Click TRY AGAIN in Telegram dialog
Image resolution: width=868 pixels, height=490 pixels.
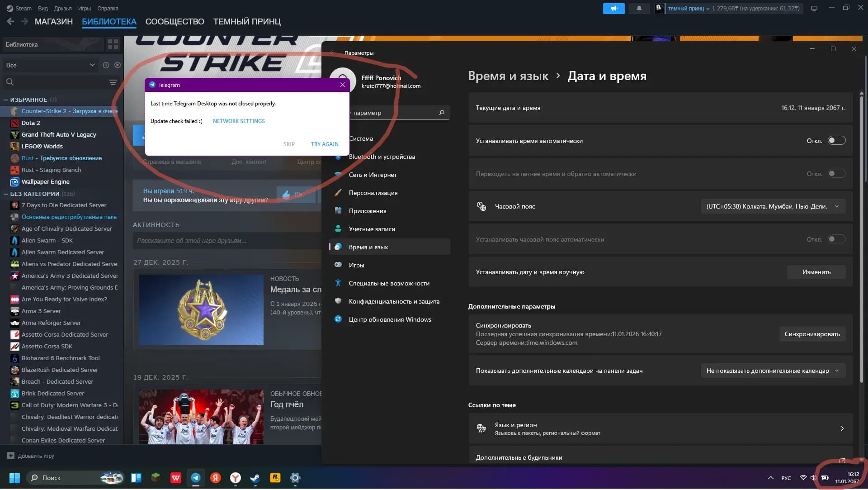(x=325, y=144)
